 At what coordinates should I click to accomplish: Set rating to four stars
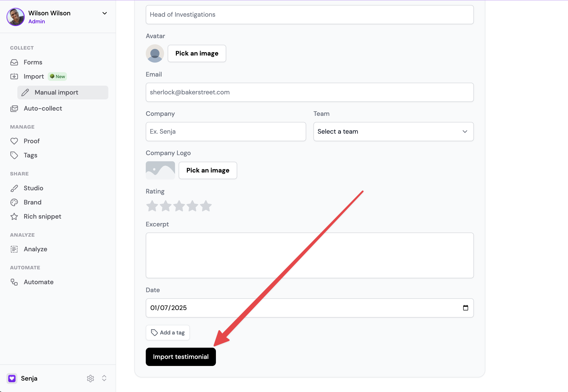(192, 206)
